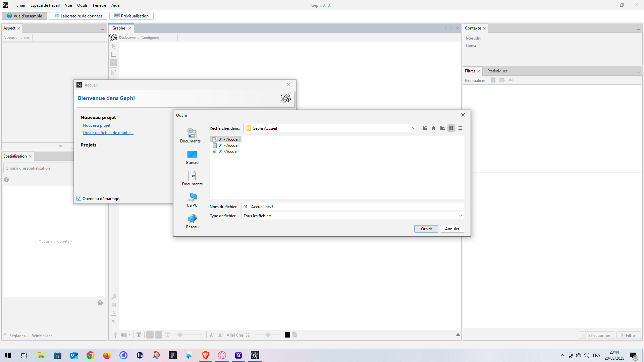
Task: Click the Sélectionner button
Action: [597, 335]
